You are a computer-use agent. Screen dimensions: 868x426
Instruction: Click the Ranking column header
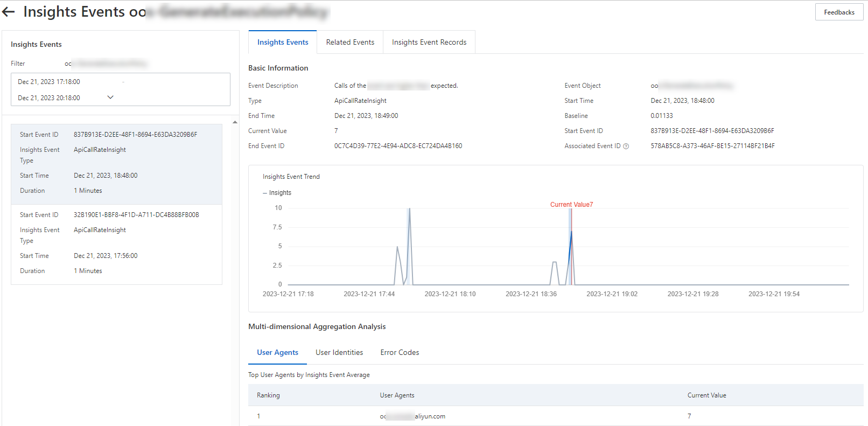click(x=268, y=395)
